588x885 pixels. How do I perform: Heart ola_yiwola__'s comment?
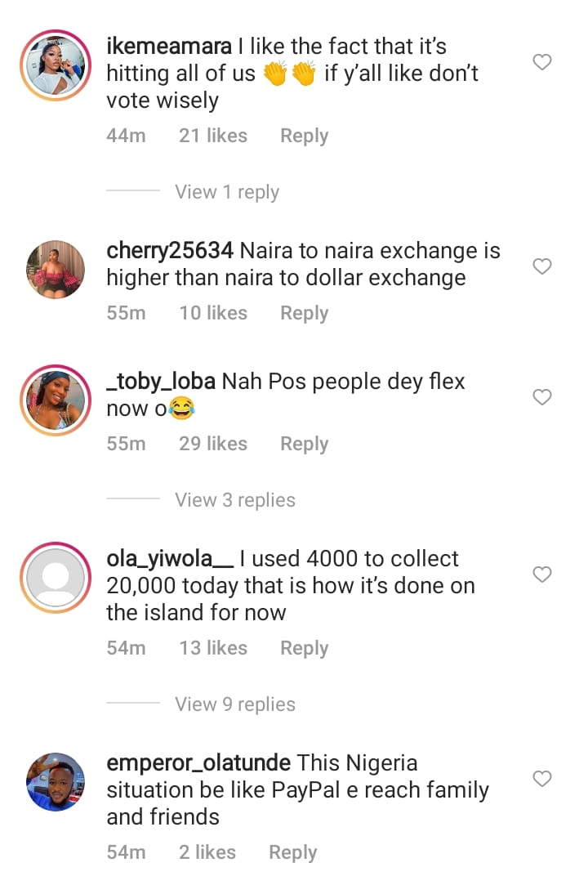pos(542,574)
